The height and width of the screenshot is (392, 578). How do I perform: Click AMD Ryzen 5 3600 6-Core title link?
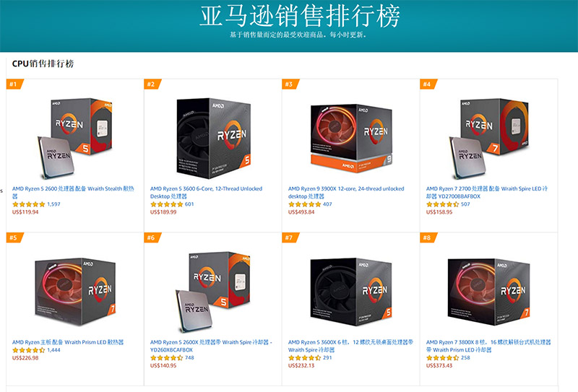[x=206, y=192]
